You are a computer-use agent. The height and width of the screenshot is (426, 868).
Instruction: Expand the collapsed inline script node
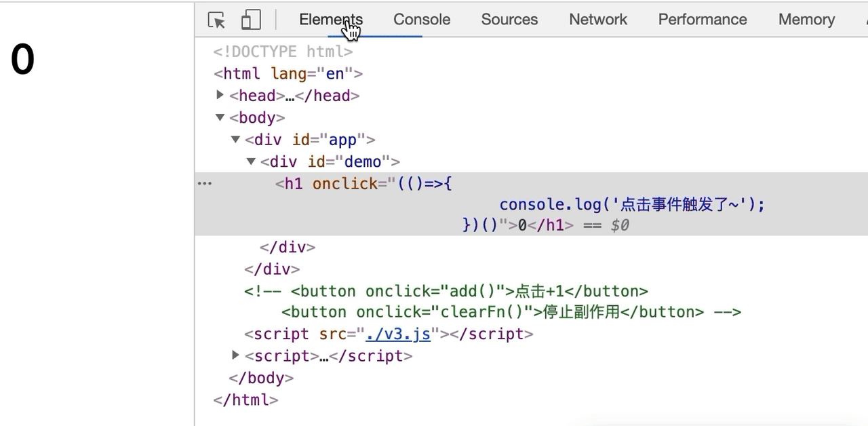point(235,355)
